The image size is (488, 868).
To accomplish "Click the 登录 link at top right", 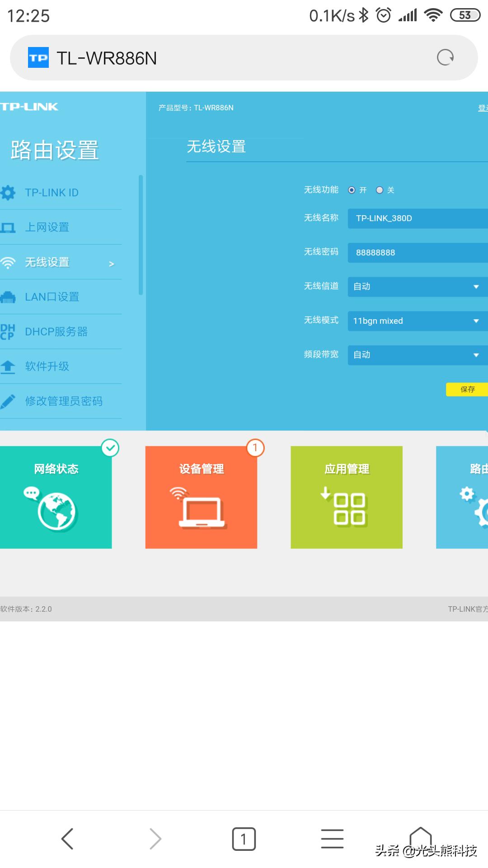I will (483, 108).
